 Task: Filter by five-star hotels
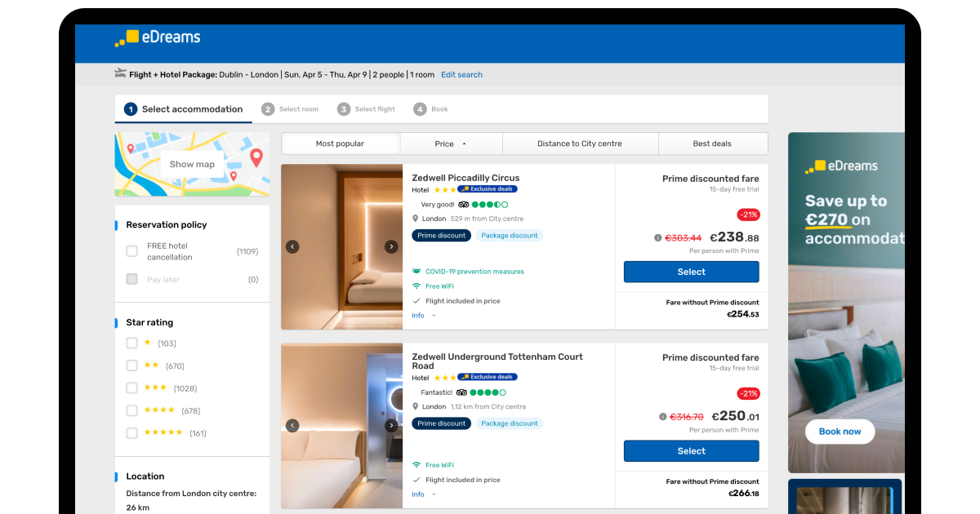(x=131, y=433)
